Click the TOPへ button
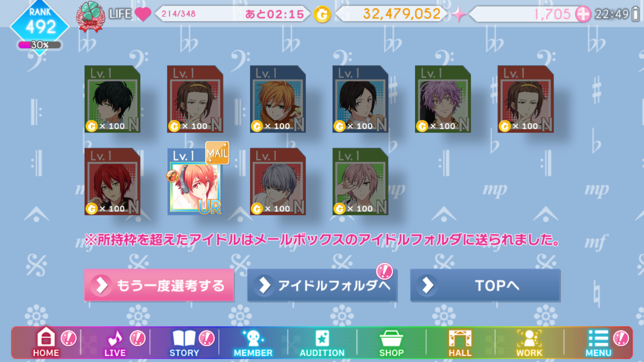The image size is (644, 362). click(485, 285)
